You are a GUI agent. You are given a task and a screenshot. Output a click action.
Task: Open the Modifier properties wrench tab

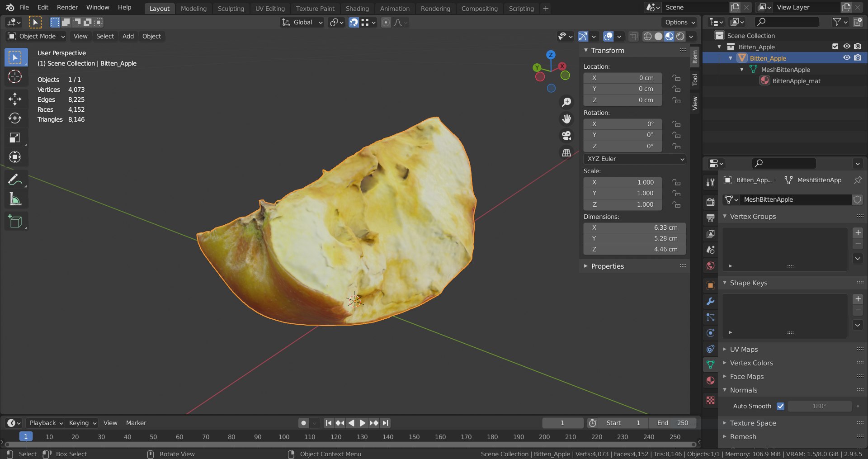[710, 302]
